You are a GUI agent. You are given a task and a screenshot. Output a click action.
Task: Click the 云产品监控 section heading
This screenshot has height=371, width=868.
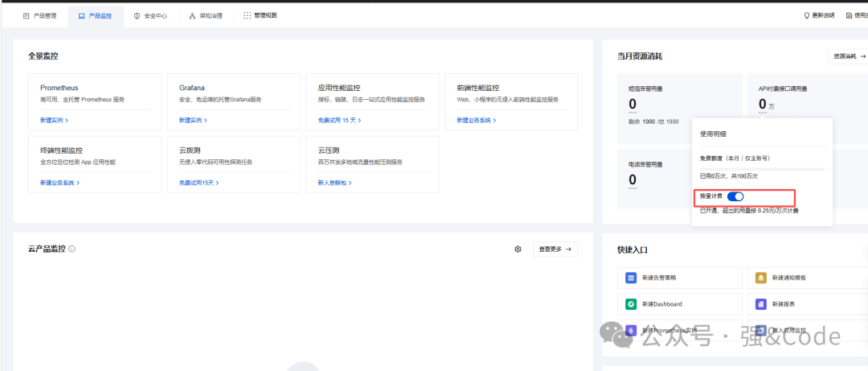click(47, 249)
